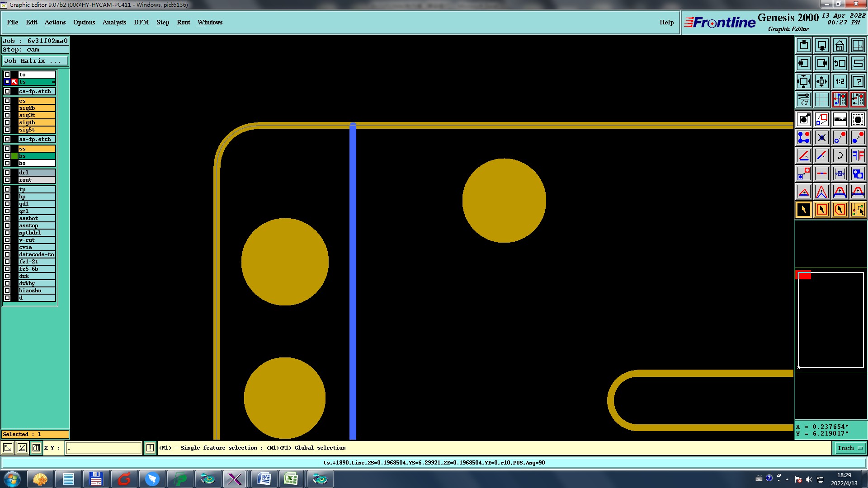Select the measure ruler tool
The width and height of the screenshot is (868, 488).
click(x=840, y=120)
